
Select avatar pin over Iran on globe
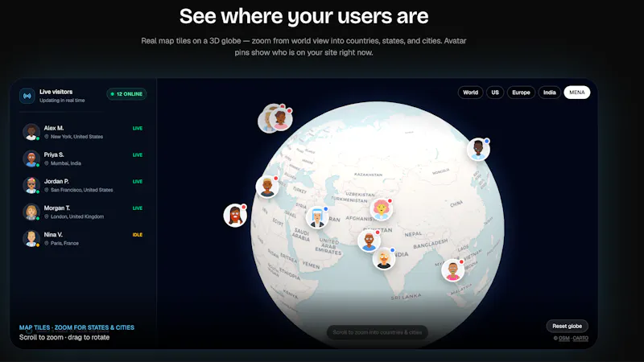click(317, 218)
